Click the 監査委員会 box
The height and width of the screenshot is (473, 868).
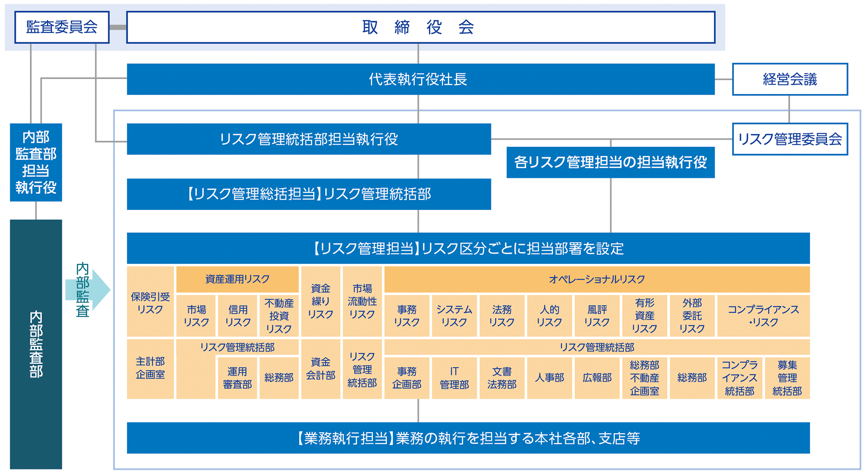tap(62, 27)
